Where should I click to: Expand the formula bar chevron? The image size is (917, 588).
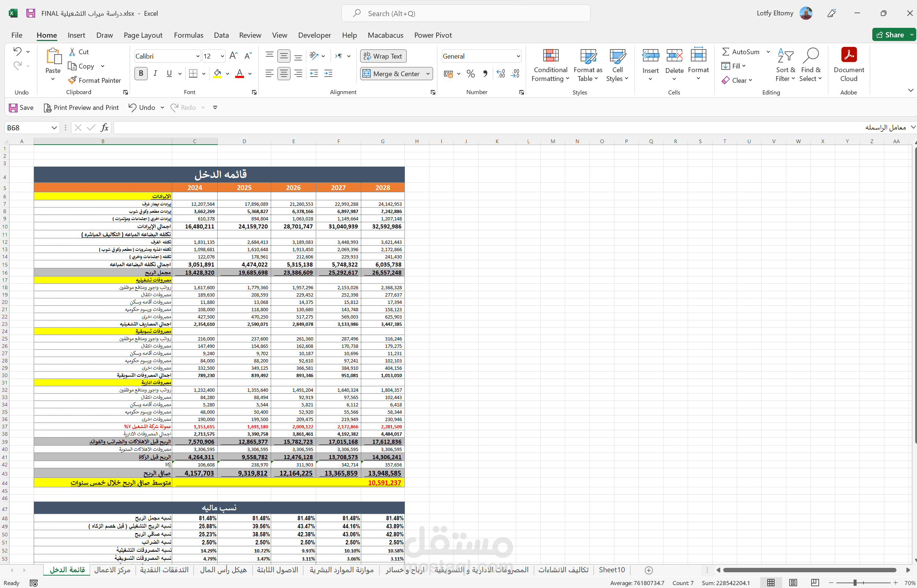point(913,127)
